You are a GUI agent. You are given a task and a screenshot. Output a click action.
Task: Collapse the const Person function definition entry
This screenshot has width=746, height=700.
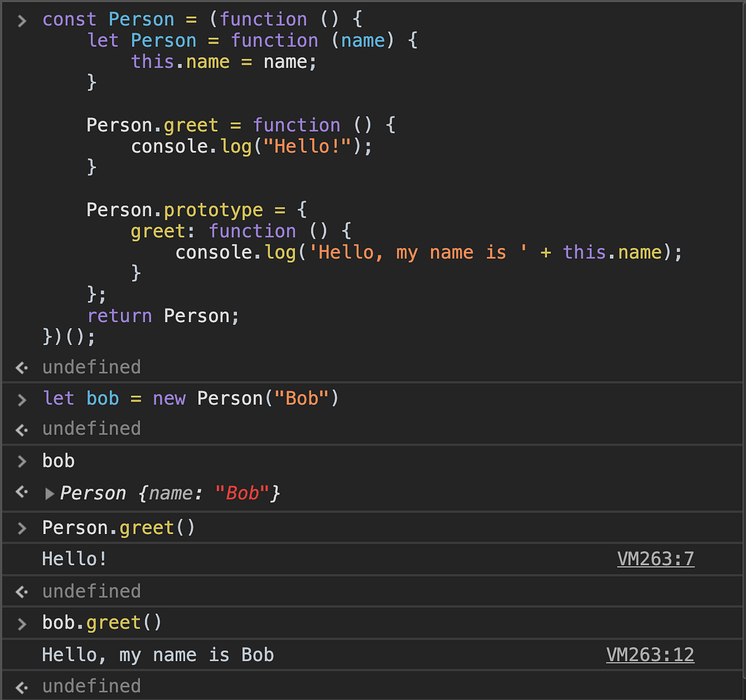pos(21,19)
